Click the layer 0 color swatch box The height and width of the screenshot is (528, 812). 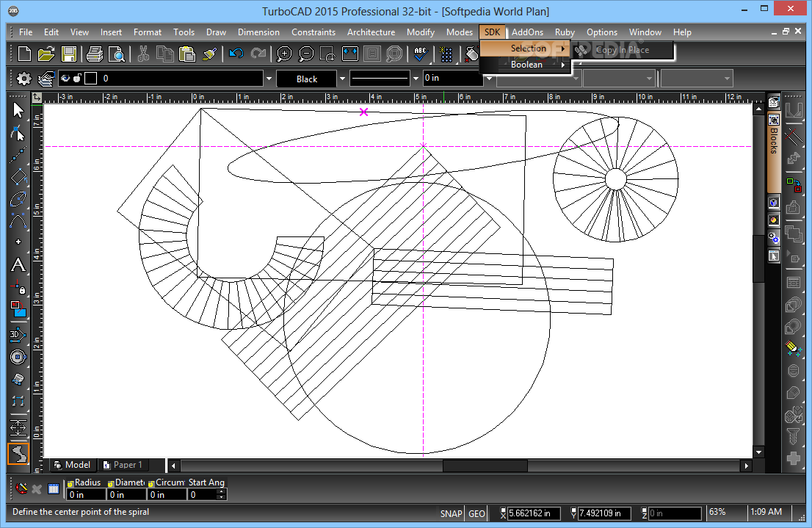[90, 79]
